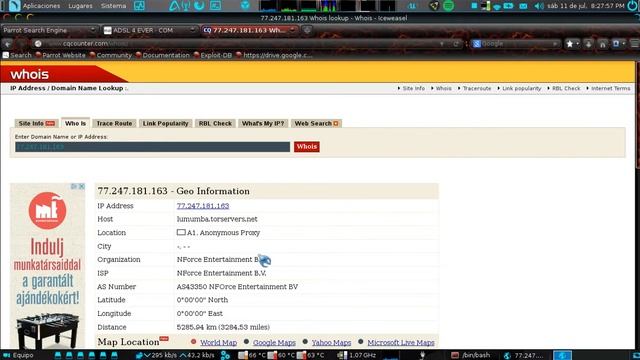Click the green Spotify tray icon
Viewport: 640px width, 360px height.
point(448,6)
